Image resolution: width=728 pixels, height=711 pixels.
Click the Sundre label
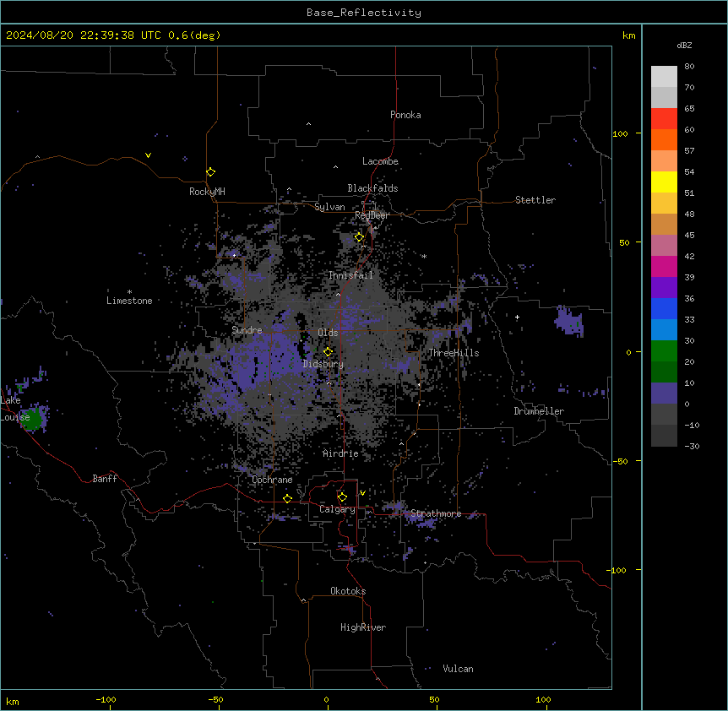(247, 330)
